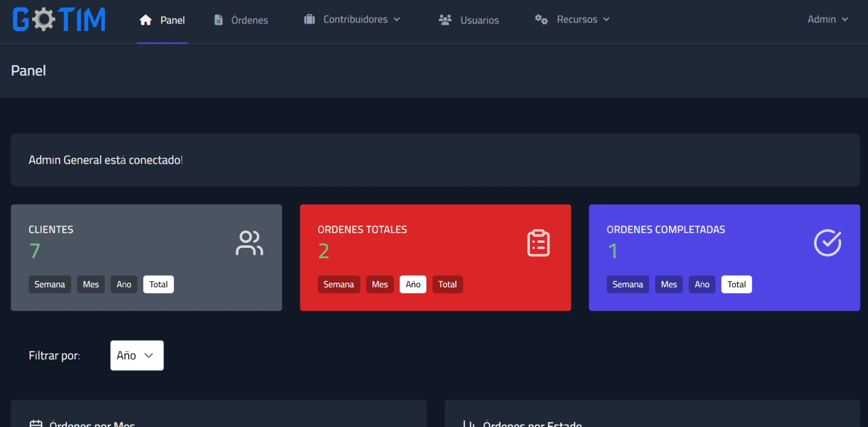Switch Órdenes Totales filter to Total
The image size is (868, 427).
click(x=447, y=284)
